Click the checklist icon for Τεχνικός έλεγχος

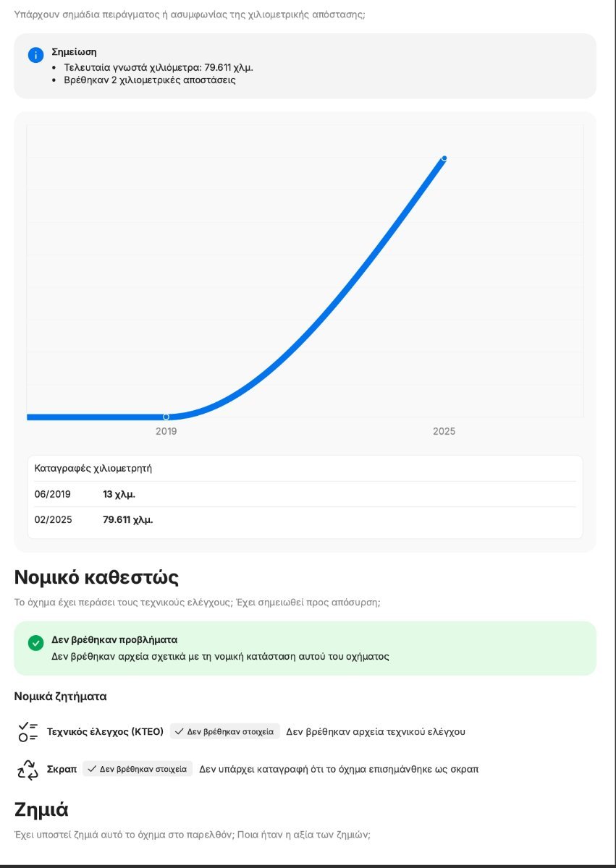tap(28, 731)
